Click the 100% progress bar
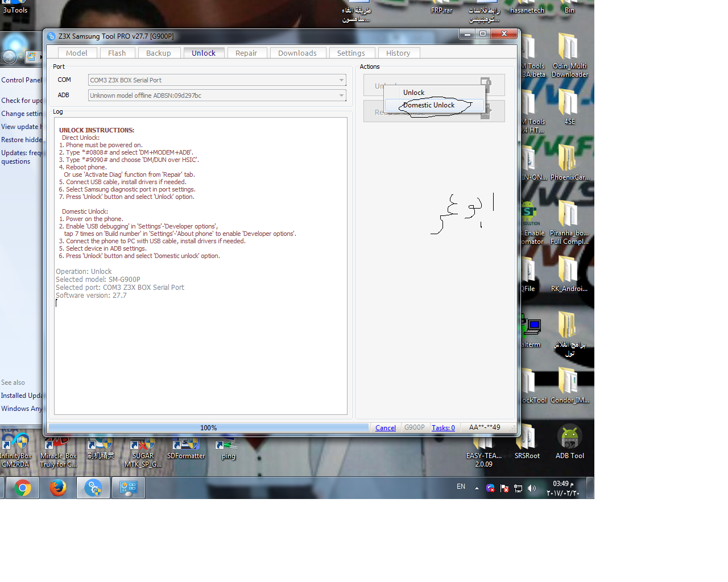The width and height of the screenshot is (728, 582). coord(209,428)
